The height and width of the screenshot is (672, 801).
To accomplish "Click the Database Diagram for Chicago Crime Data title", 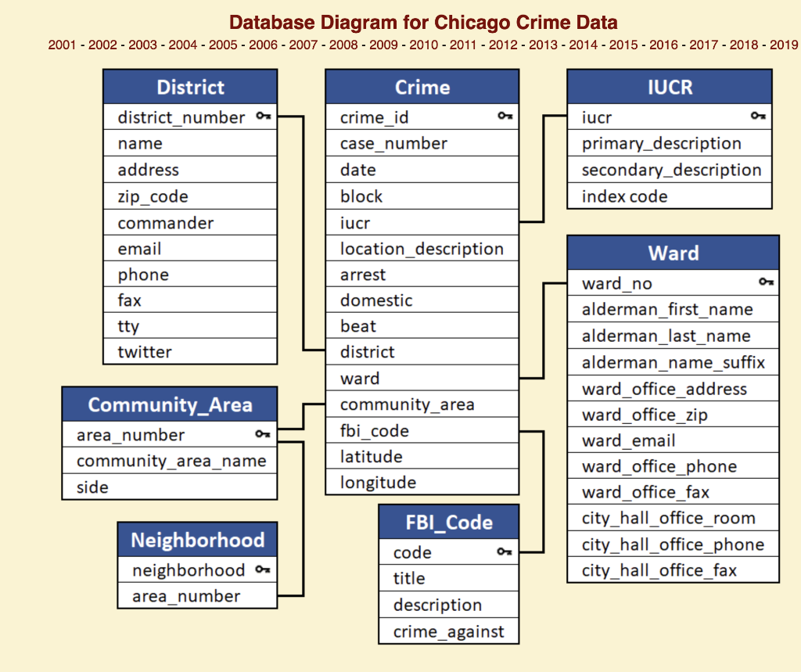I will coord(423,22).
